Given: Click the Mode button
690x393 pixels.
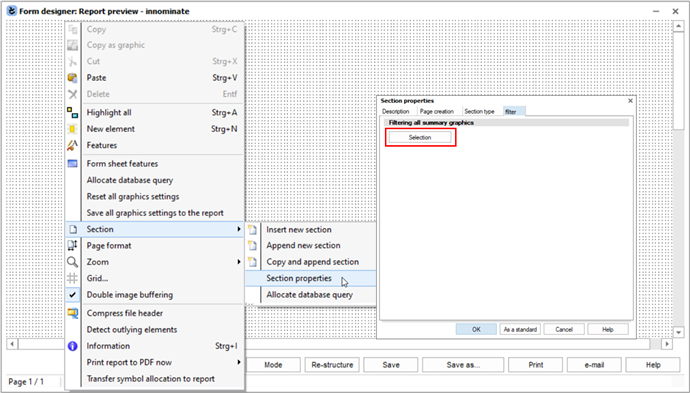Looking at the screenshot, I should coord(273,365).
